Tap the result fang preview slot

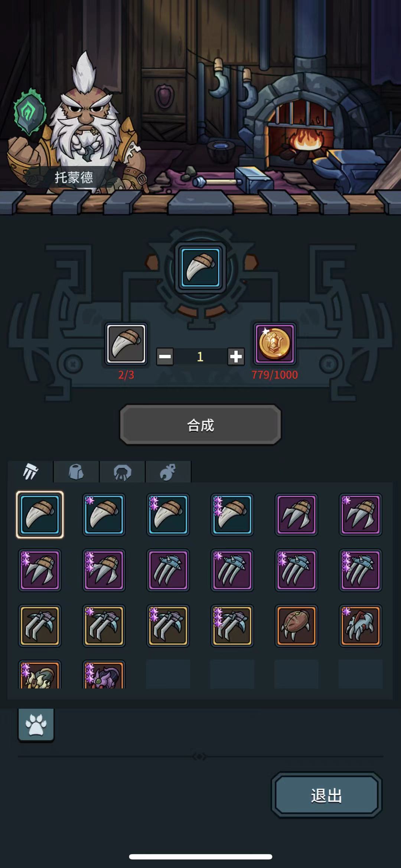click(x=200, y=268)
